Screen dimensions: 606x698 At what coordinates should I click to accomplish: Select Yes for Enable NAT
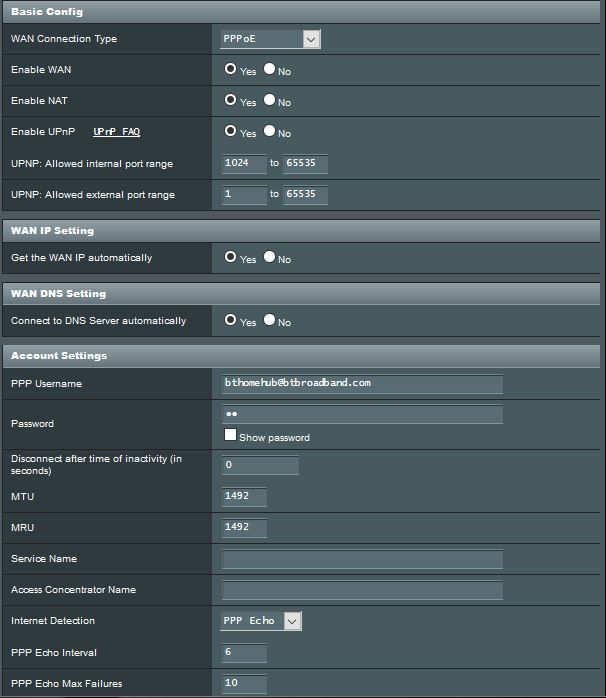pyautogui.click(x=230, y=99)
